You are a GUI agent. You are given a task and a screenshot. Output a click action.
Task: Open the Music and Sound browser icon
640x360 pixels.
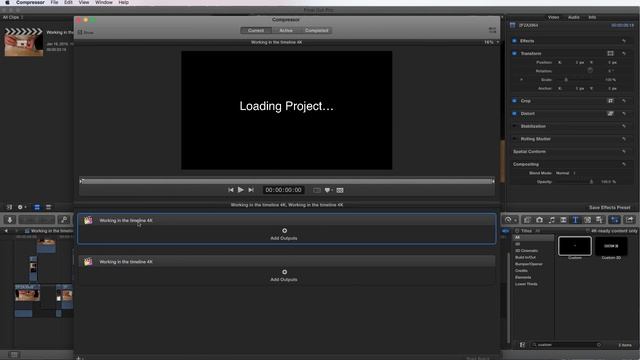pyautogui.click(x=551, y=220)
